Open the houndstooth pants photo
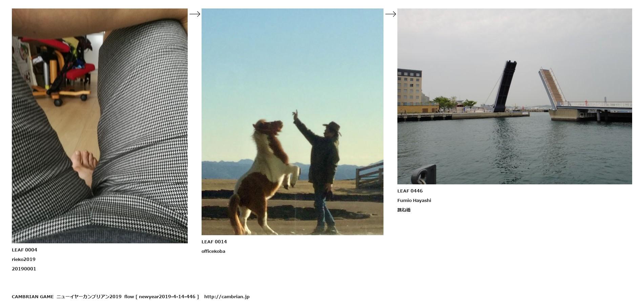This screenshot has width=644, height=305. (100, 126)
